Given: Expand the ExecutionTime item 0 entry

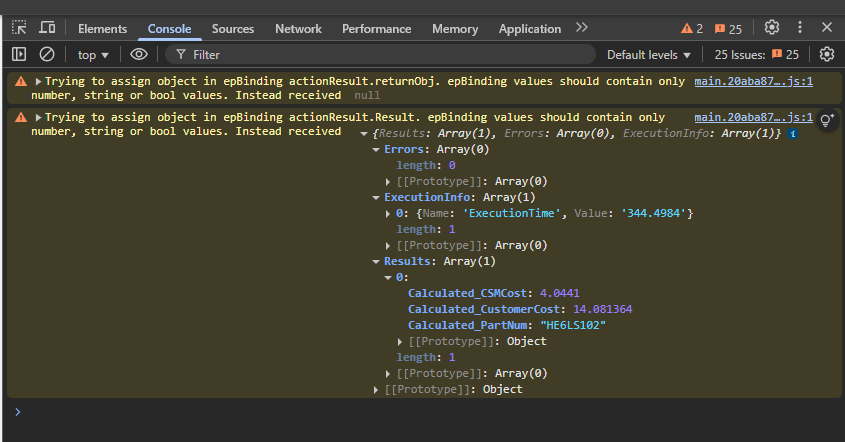Looking at the screenshot, I should [x=388, y=214].
